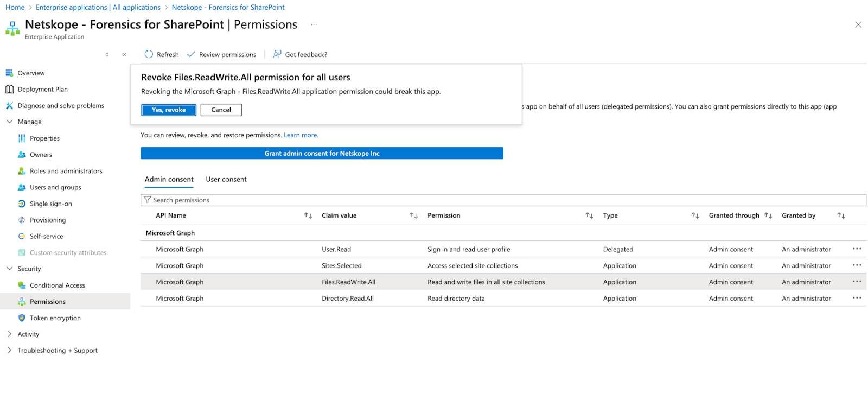This screenshot has height=419, width=868.
Task: Click Grant admin consent for Netskope Inc
Action: (322, 153)
